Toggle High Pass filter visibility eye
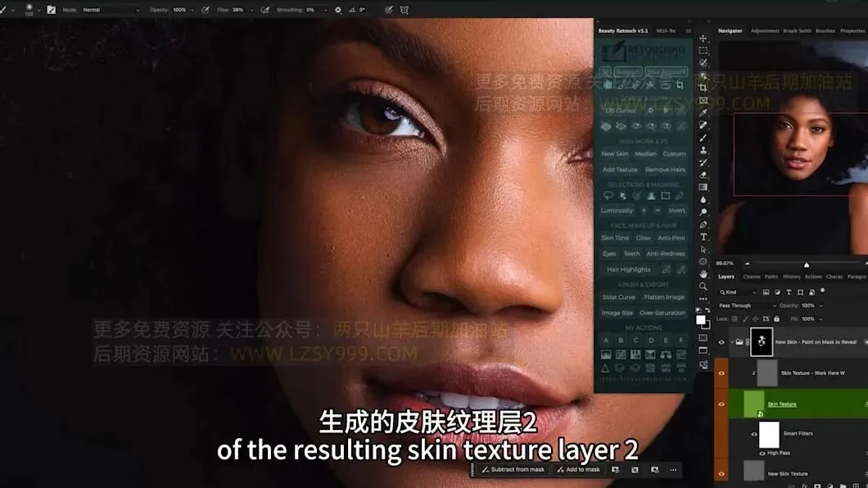Image resolution: width=868 pixels, height=488 pixels. coord(762,453)
